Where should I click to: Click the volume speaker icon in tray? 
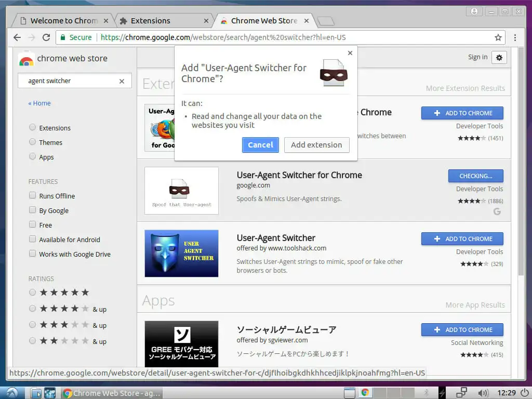pos(483,393)
